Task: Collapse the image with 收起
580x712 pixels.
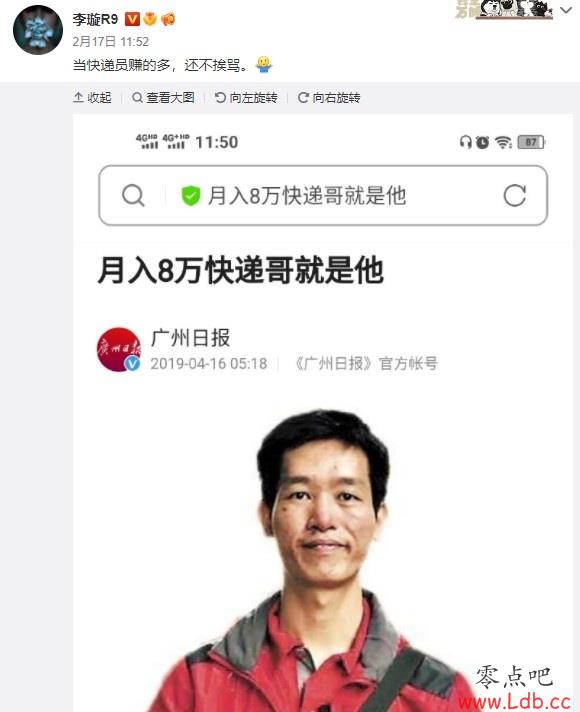Action: (92, 98)
